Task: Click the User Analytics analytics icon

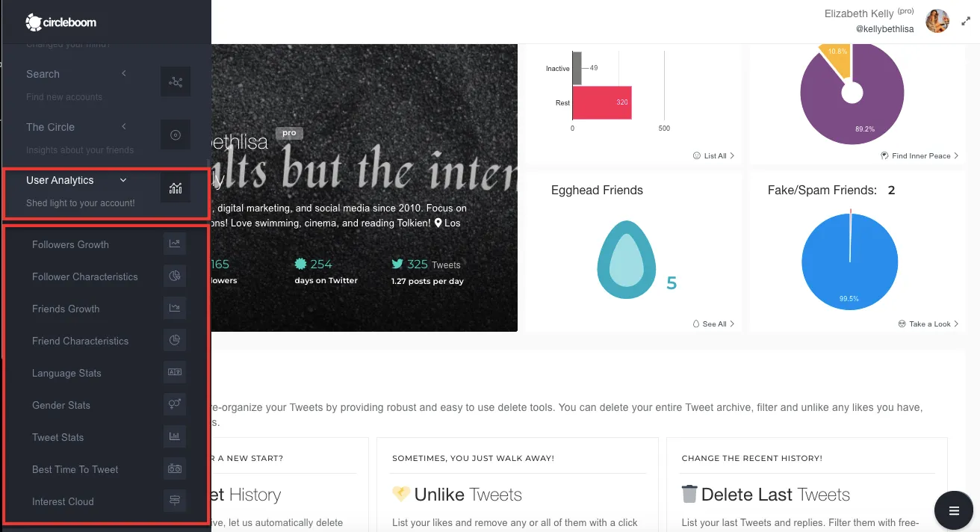Action: 175,188
